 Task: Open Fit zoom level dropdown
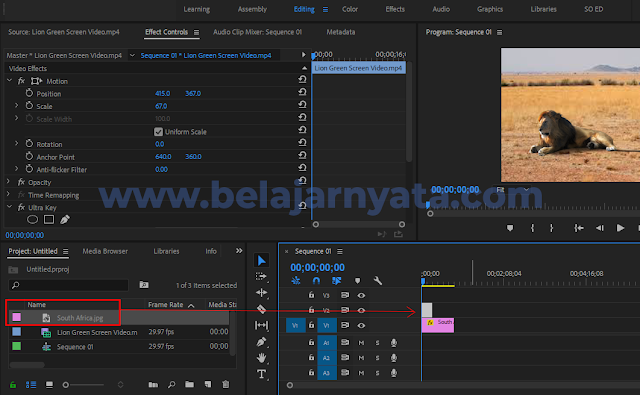tap(513, 190)
